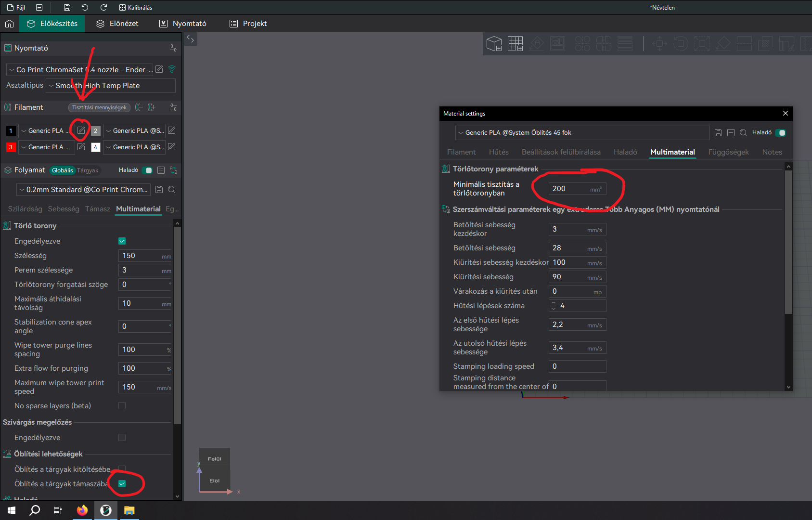Open the Asztaltípus Smooth High Temp Plate dropdown

tap(111, 86)
